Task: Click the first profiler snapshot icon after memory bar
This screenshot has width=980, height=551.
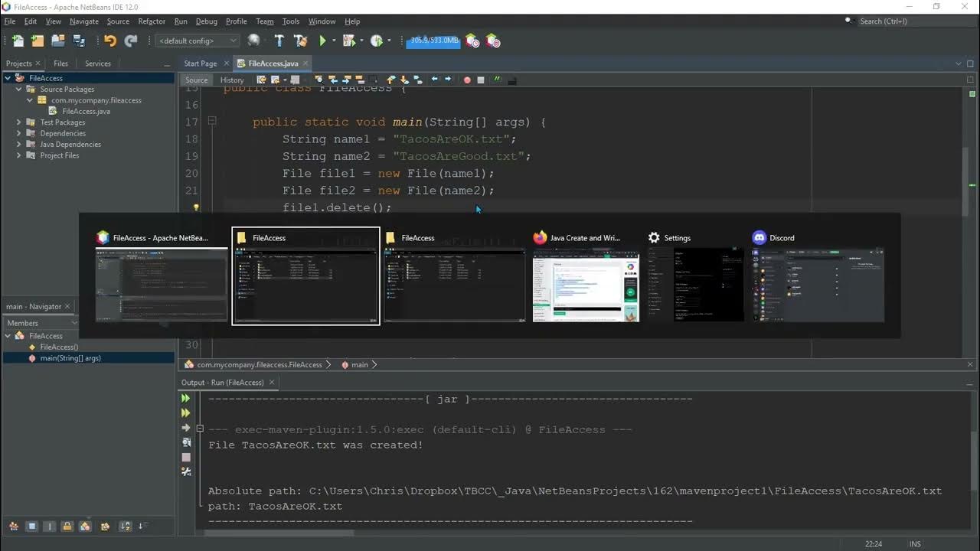Action: coord(472,41)
